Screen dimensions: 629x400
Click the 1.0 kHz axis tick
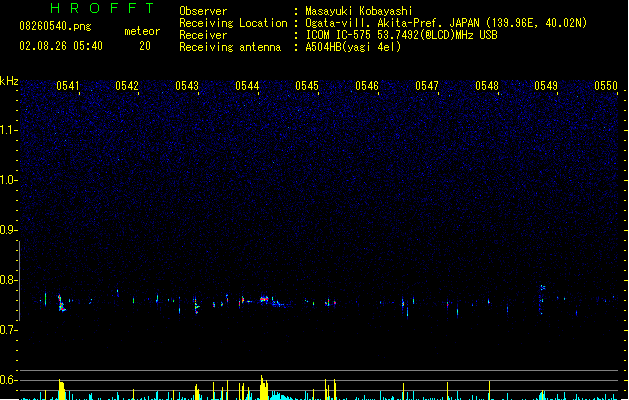8,180
